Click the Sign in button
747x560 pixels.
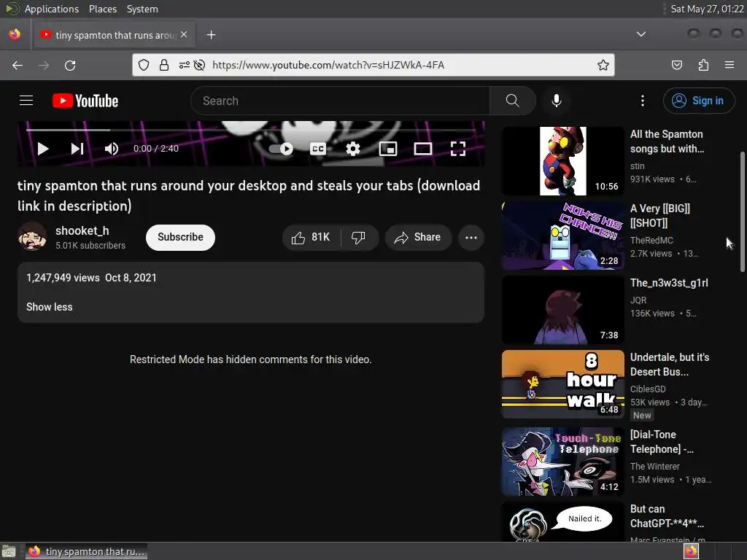[698, 101]
